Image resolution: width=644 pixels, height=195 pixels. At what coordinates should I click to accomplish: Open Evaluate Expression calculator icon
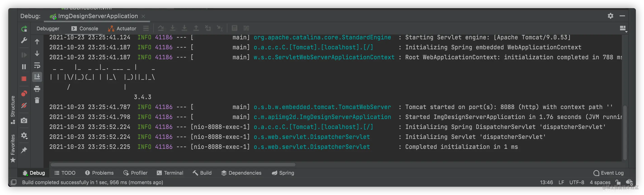pos(235,28)
